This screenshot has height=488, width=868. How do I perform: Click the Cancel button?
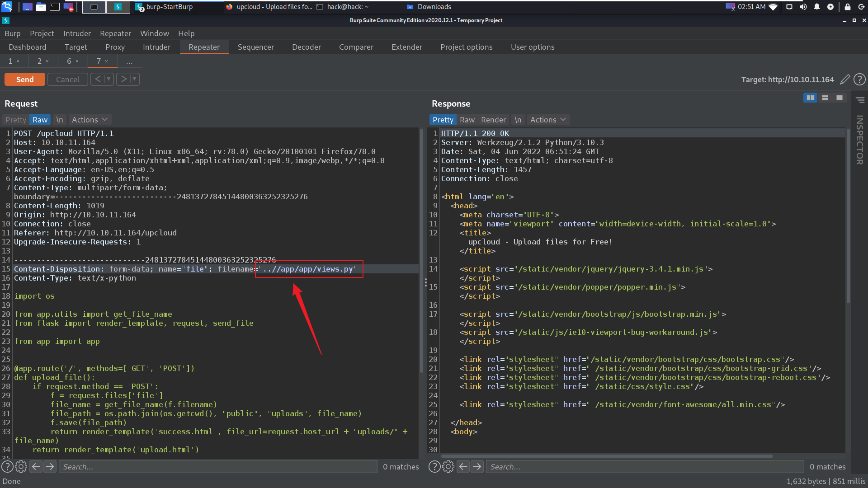pyautogui.click(x=67, y=79)
